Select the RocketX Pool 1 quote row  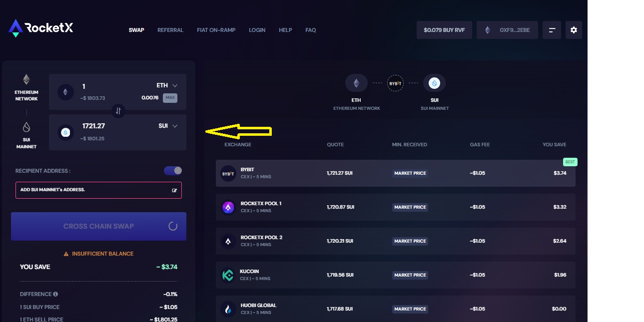click(x=395, y=207)
